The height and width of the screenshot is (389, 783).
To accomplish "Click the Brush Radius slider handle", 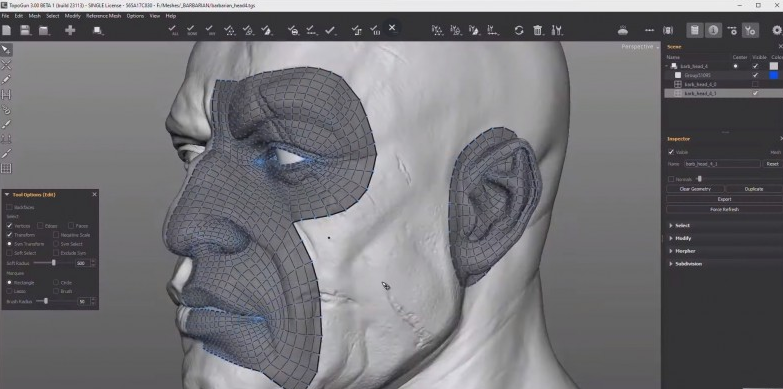I will coord(46,301).
